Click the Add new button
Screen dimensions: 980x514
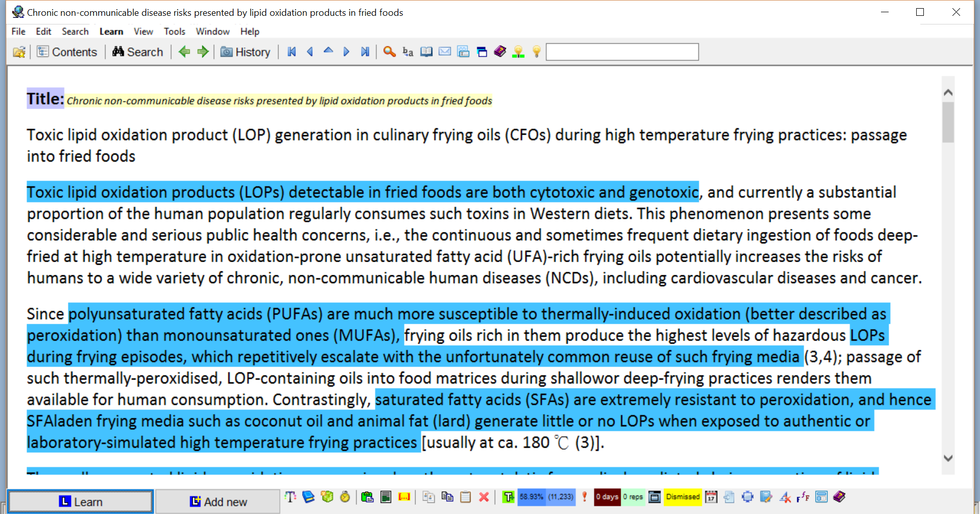point(218,502)
